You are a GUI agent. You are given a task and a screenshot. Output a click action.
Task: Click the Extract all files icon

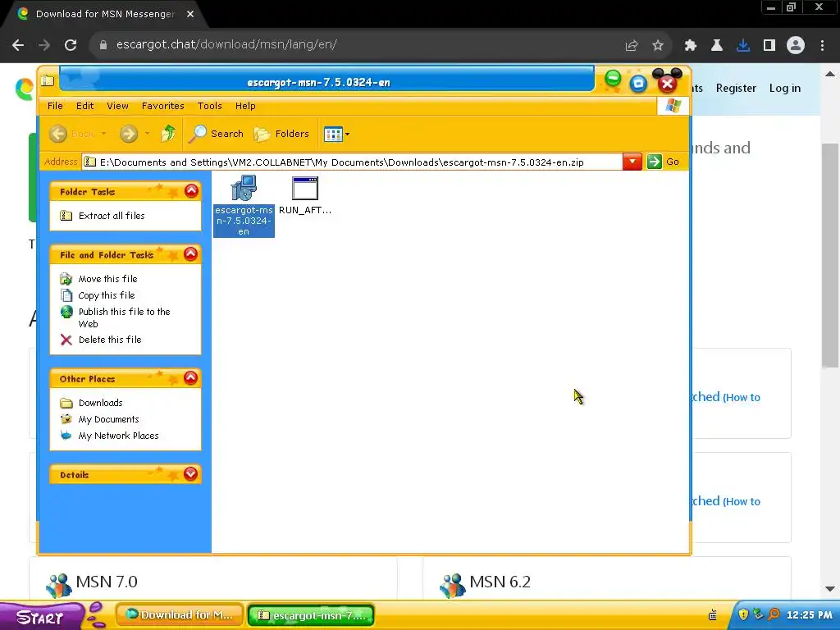coord(66,216)
